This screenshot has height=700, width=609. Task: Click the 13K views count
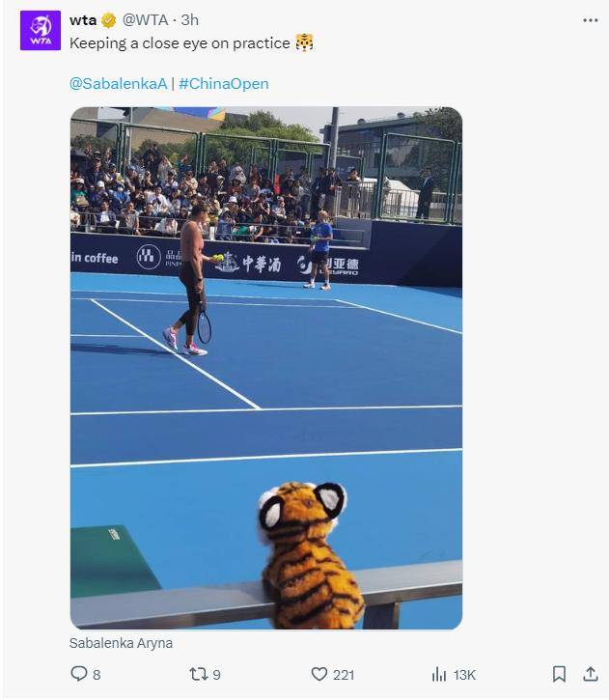click(x=464, y=675)
